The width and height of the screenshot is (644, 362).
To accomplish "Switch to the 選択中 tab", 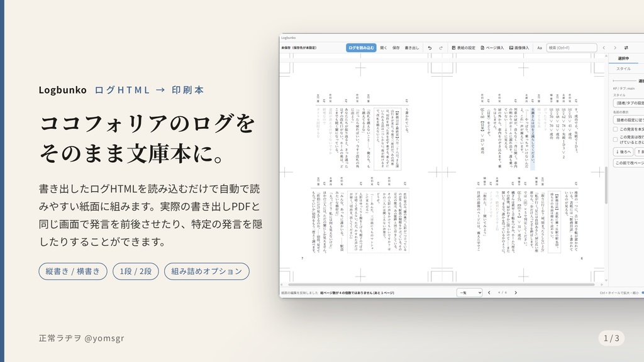I will coord(623,58).
